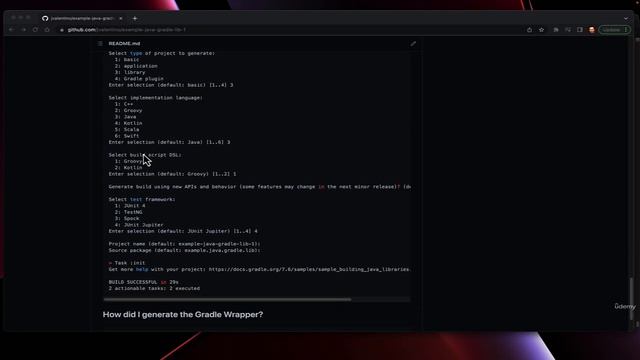640x360 pixels.
Task: Click the 'Source package (default...' line
Action: click(x=184, y=250)
